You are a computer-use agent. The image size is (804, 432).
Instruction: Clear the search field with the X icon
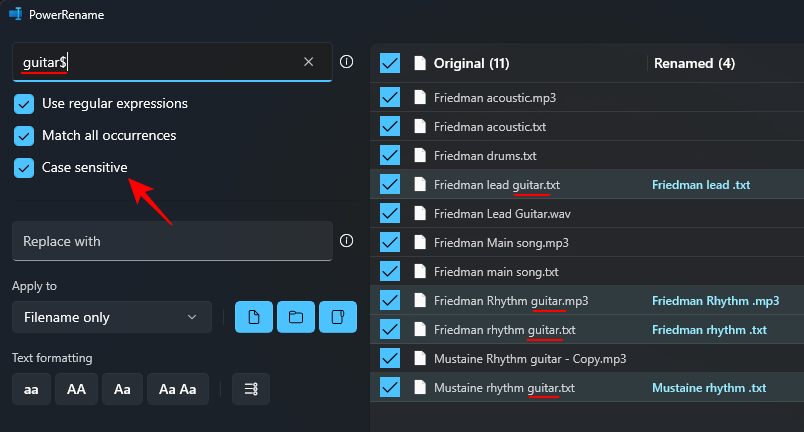(308, 62)
